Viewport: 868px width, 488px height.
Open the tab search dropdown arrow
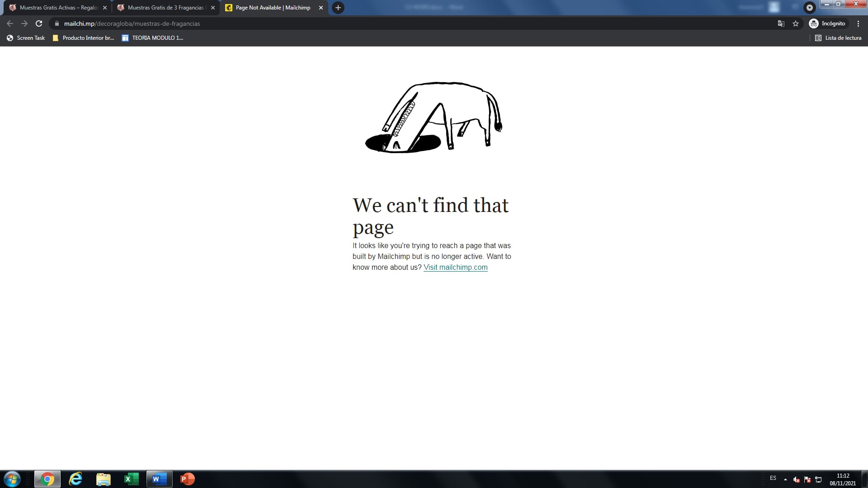[x=810, y=8]
